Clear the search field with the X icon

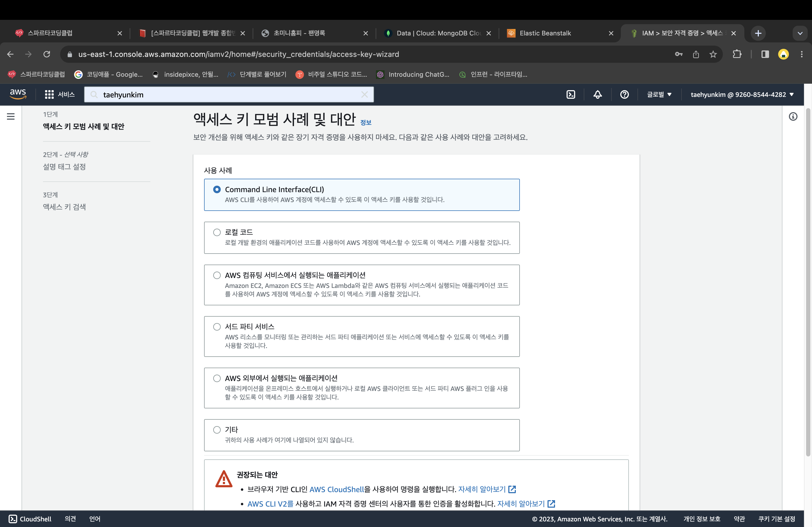click(x=364, y=94)
